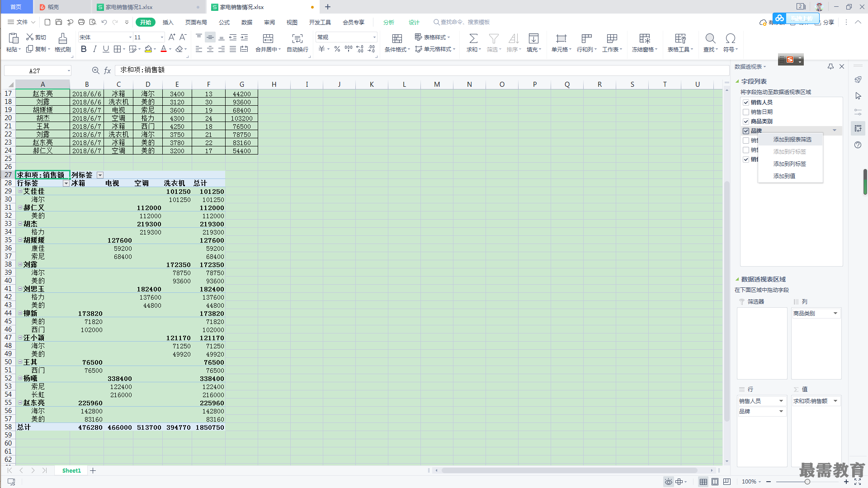This screenshot has width=868, height=488.
Task: Open the font name 宋体 dropdown
Action: [130, 38]
